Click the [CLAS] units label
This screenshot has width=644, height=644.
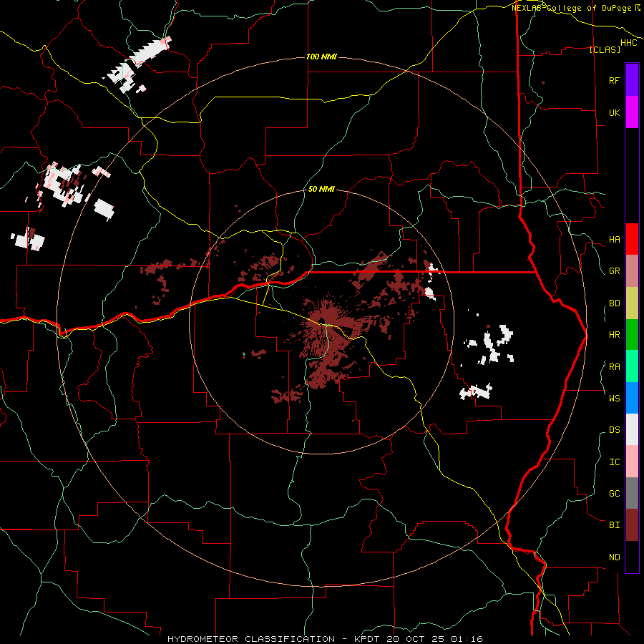605,49
